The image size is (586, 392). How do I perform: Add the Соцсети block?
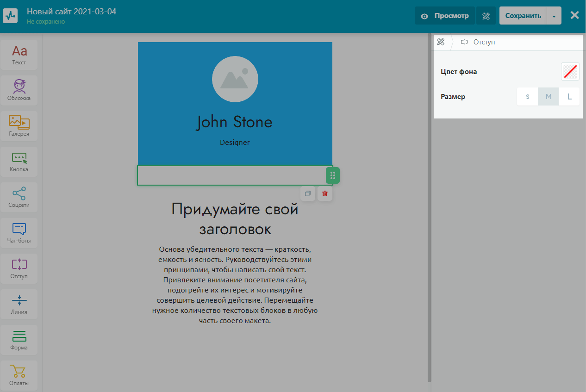[19, 197]
